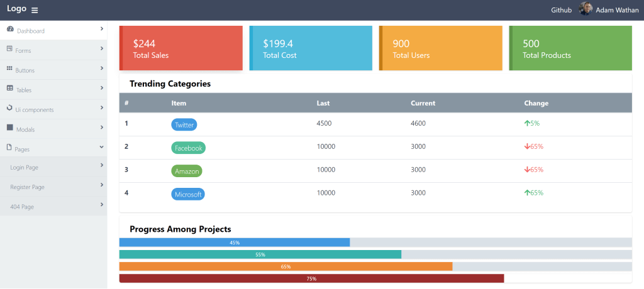Click the blue Total Cost card

pos(311,48)
